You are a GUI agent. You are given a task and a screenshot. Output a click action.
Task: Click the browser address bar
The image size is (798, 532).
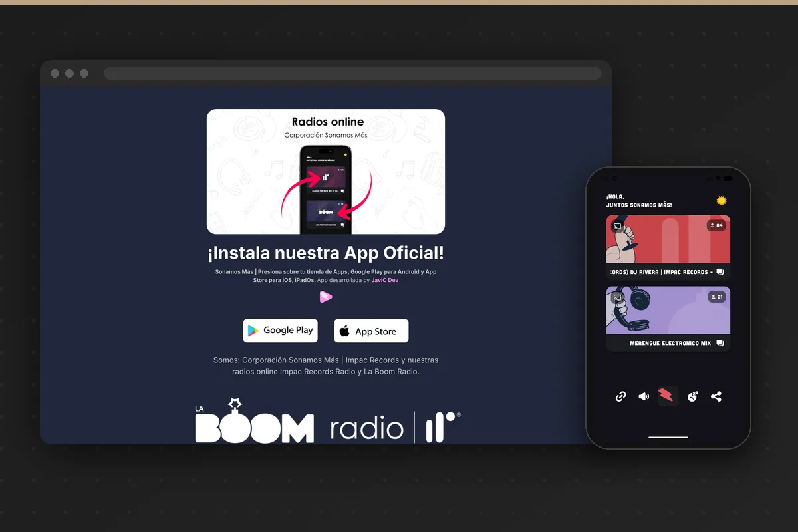click(352, 73)
